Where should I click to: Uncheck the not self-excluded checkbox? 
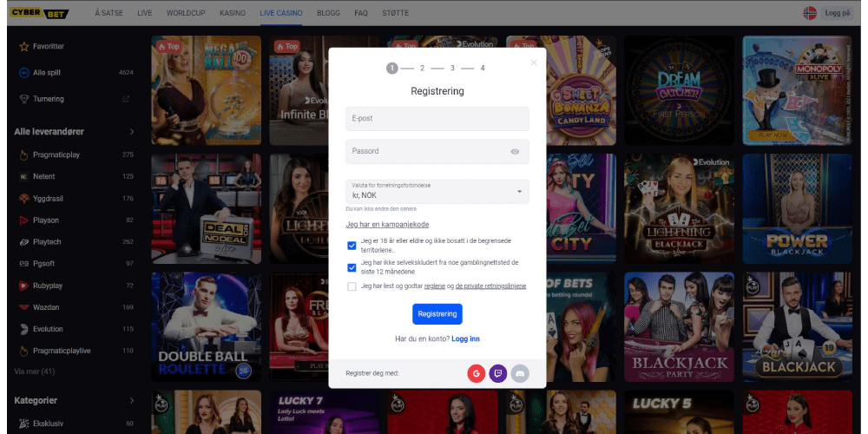pyautogui.click(x=352, y=267)
